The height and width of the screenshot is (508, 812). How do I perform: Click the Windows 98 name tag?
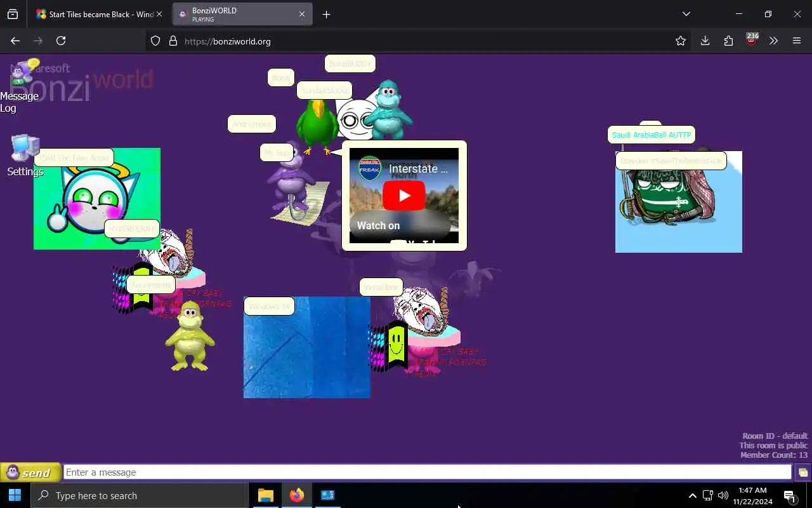point(269,306)
